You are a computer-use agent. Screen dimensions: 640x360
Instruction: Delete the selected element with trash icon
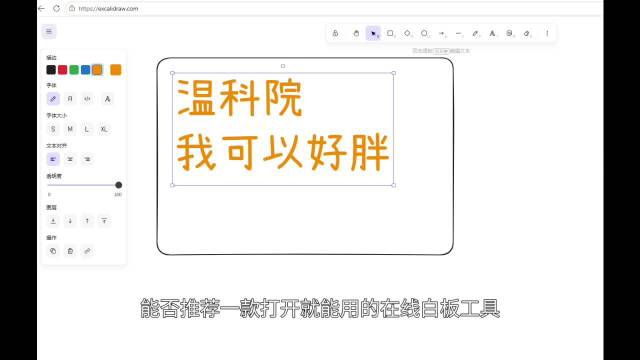point(70,251)
